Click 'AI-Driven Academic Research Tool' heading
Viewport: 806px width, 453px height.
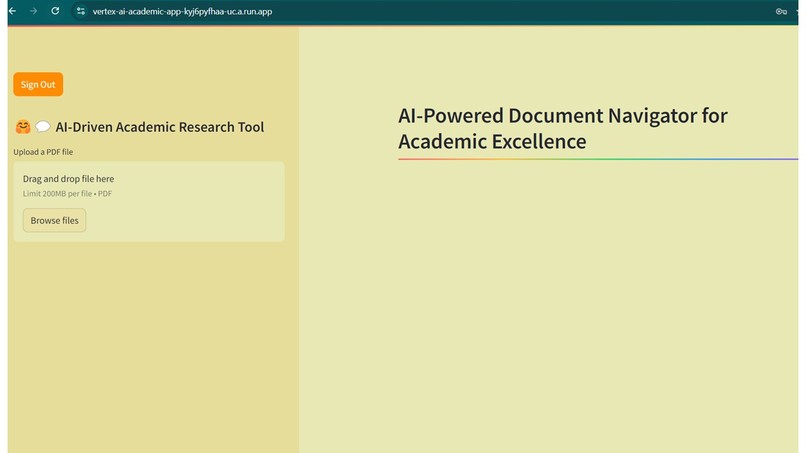click(x=160, y=127)
